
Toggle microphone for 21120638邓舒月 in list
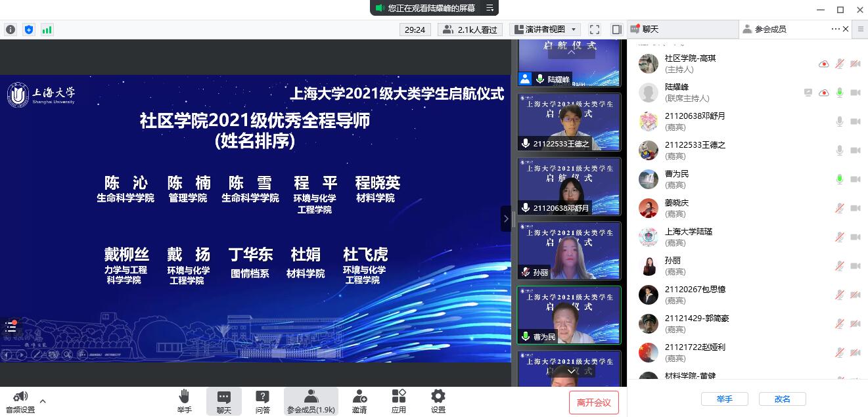point(840,121)
